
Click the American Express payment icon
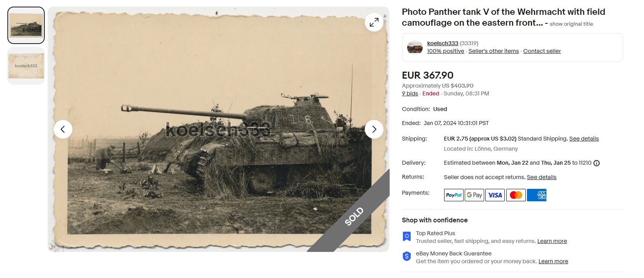tap(537, 195)
